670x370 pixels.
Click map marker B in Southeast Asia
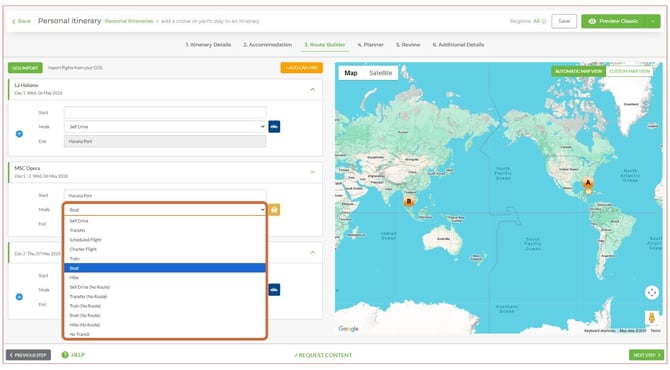(x=409, y=201)
